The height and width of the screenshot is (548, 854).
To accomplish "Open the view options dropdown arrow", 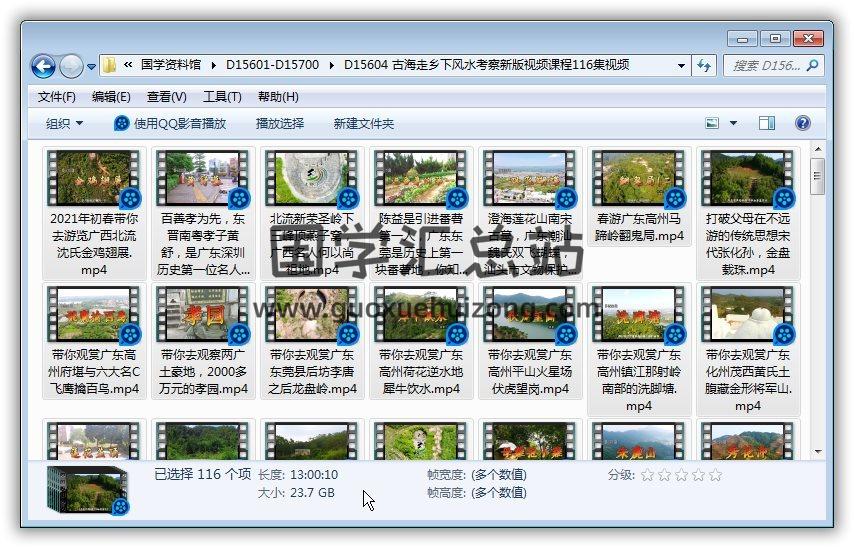I will pyautogui.click(x=733, y=123).
